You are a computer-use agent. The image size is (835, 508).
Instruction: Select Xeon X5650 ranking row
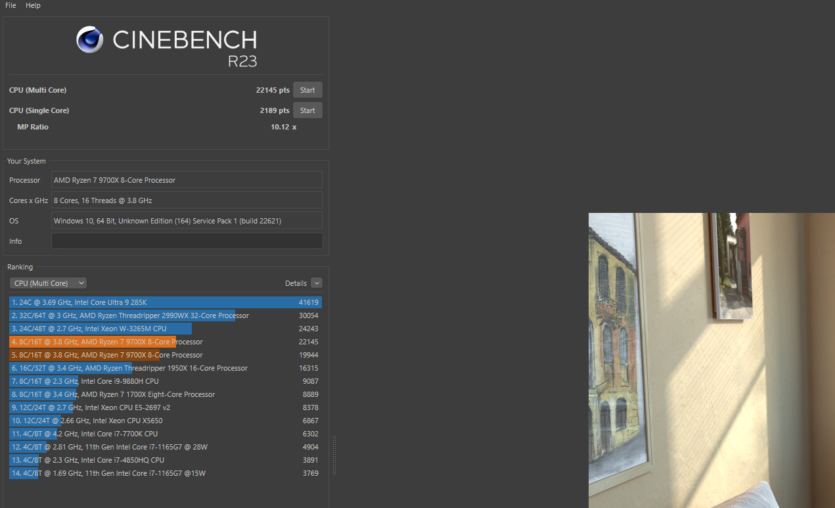[165, 421]
